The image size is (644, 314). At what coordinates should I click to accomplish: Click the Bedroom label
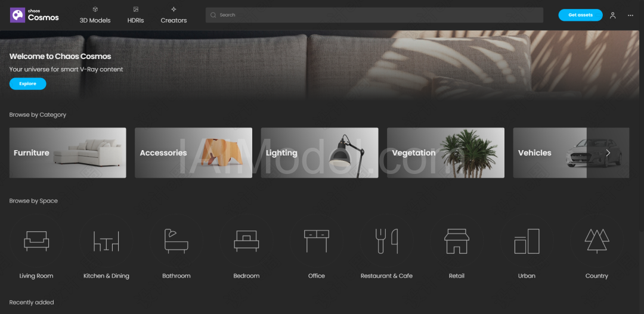point(246,276)
